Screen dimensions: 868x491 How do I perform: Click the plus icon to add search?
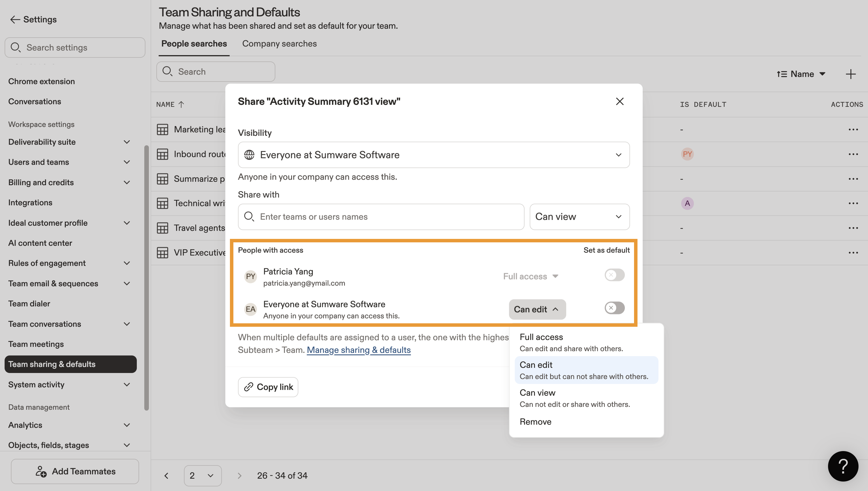(x=850, y=74)
